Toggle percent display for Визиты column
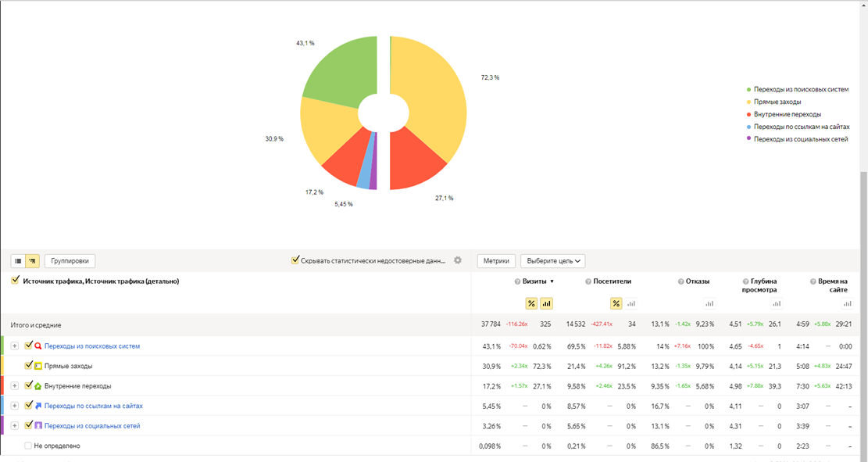Viewport: 868px width, 462px height. [x=531, y=303]
